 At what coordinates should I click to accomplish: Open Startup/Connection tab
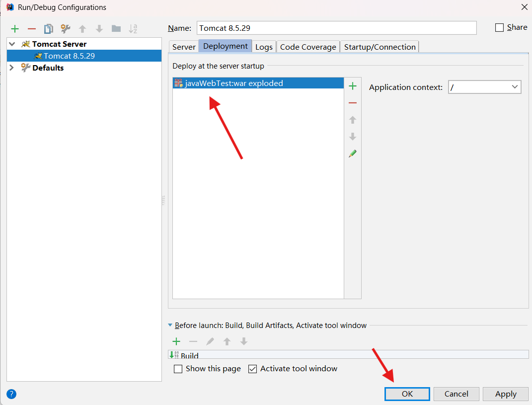point(380,47)
